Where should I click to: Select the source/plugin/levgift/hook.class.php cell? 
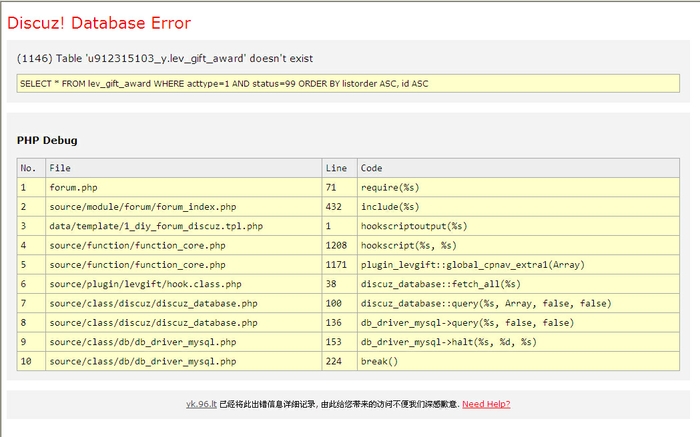coord(183,284)
